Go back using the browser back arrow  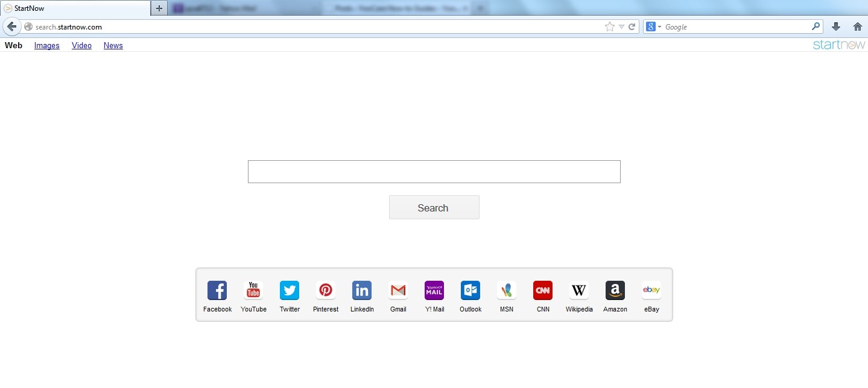click(x=11, y=27)
